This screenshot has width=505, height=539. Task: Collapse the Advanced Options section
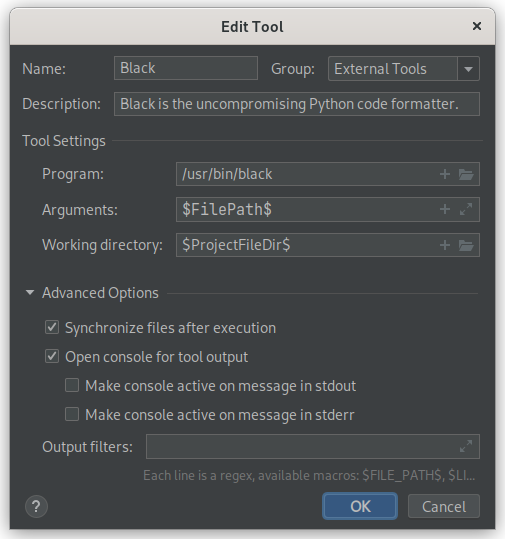tap(30, 293)
